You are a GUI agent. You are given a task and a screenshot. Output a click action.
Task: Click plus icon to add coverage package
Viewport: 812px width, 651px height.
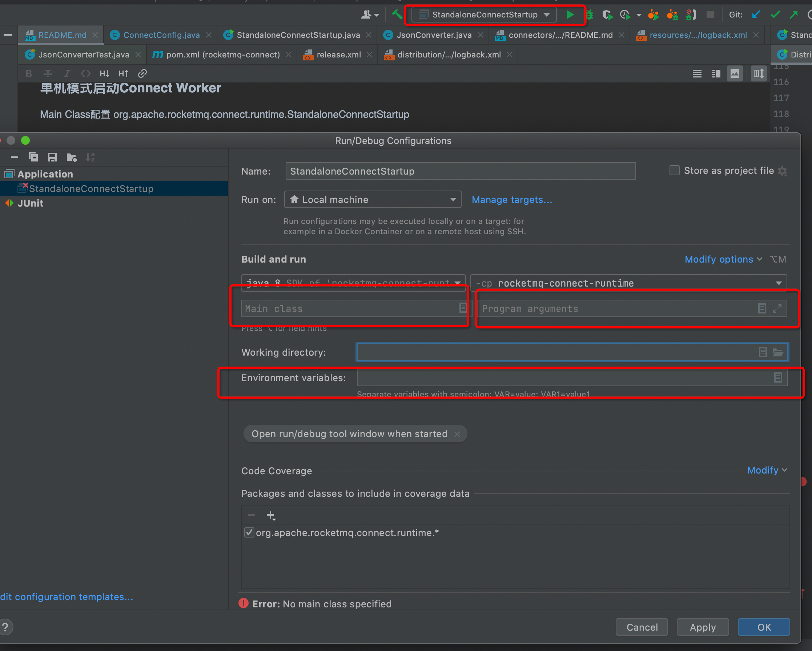[271, 515]
